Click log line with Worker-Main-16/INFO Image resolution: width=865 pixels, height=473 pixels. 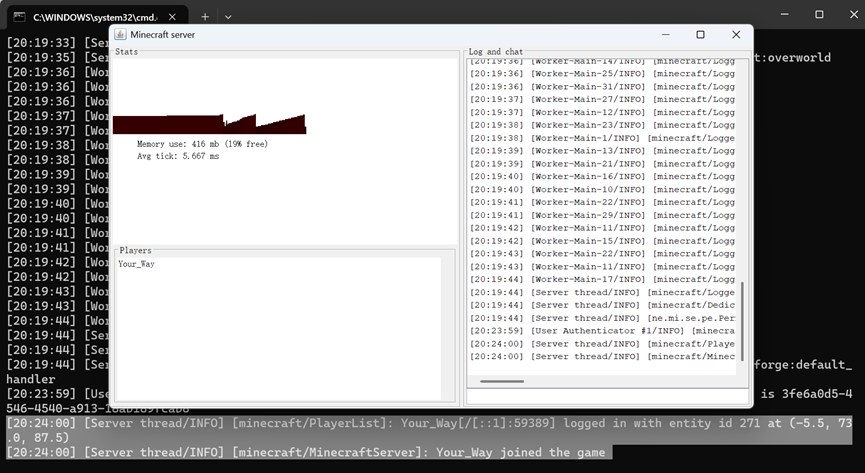602,177
